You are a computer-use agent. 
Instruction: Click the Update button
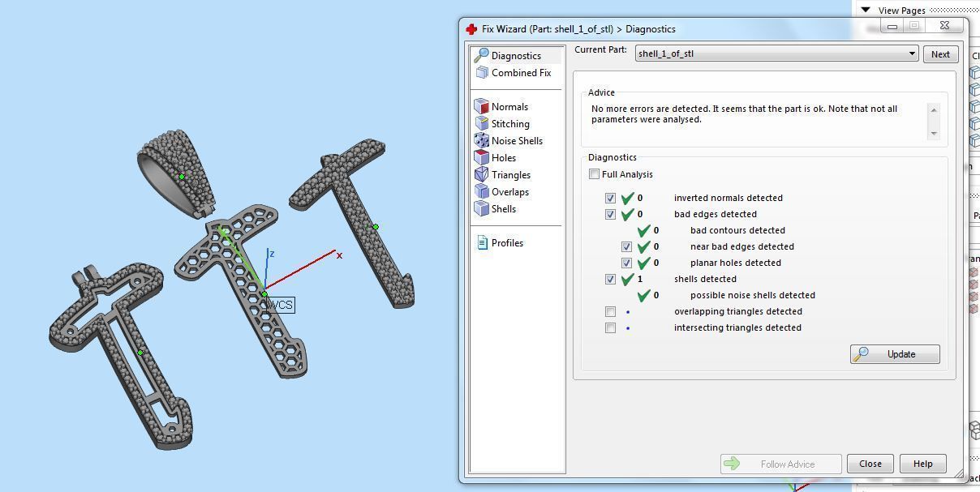pos(895,354)
